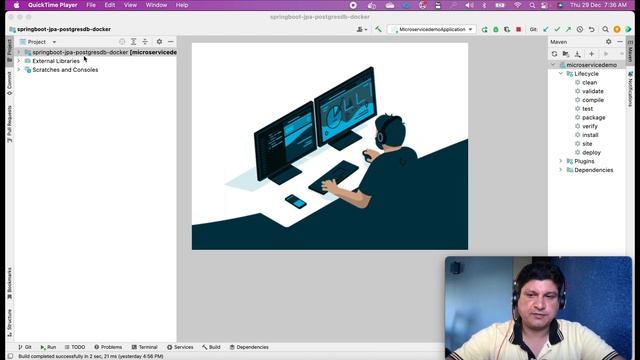Click Add Maven Projects plus icon
640x360 pixels.
[x=591, y=54]
